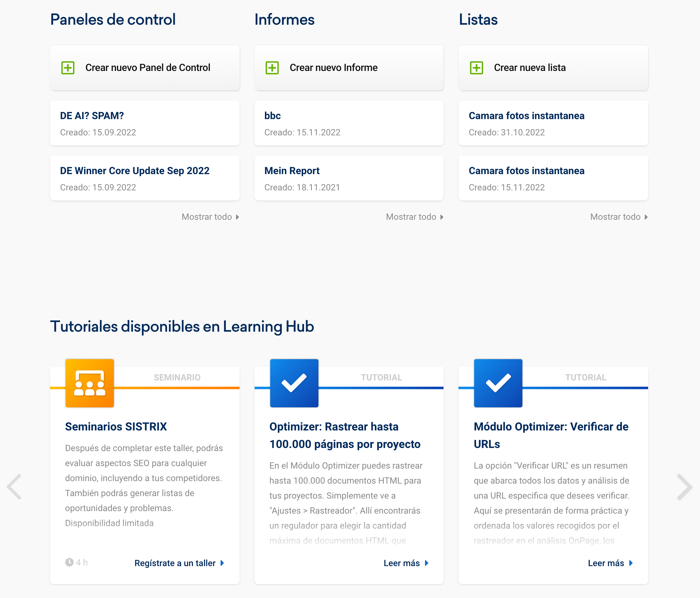The width and height of the screenshot is (700, 598).
Task: Open the DE AI? SPAM? dashboard
Action: click(92, 116)
